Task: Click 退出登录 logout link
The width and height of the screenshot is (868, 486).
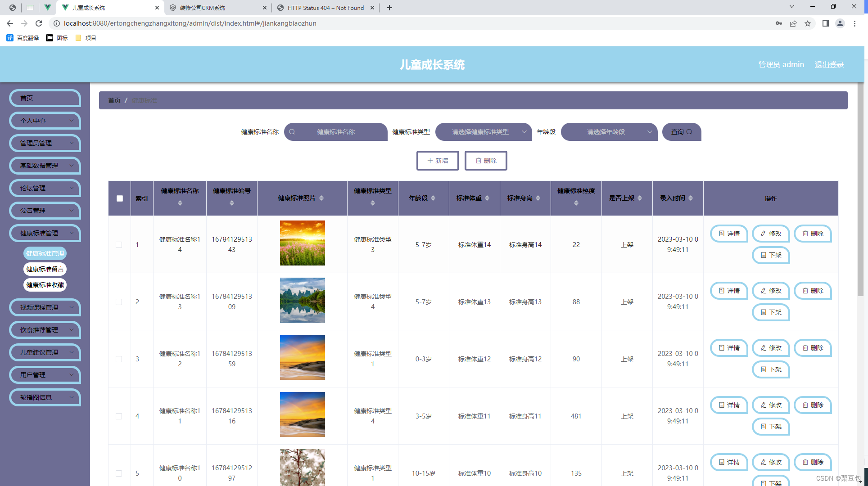Action: (829, 64)
